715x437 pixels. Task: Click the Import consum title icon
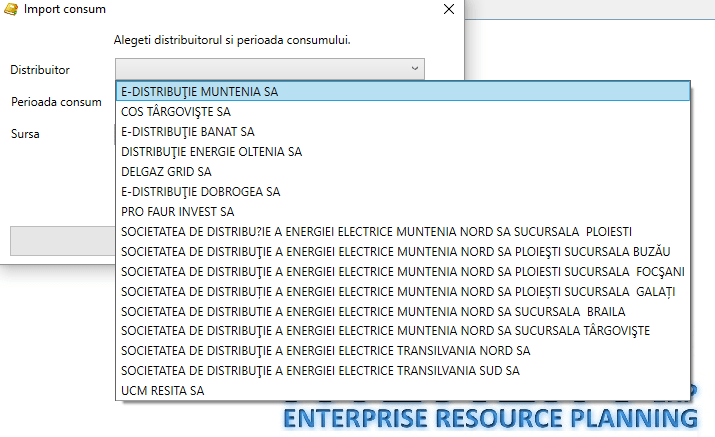[11, 9]
